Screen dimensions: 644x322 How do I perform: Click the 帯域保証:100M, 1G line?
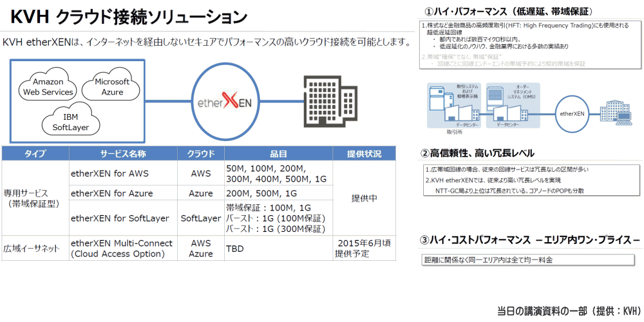point(269,207)
